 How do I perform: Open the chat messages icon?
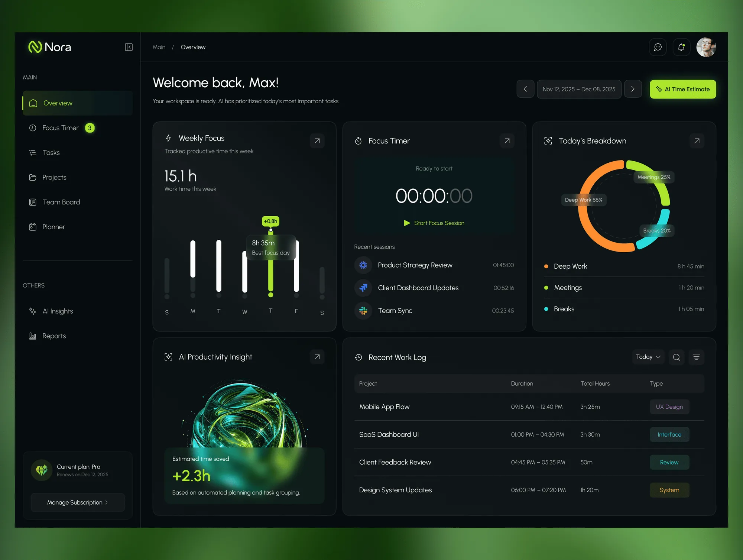[x=658, y=47]
